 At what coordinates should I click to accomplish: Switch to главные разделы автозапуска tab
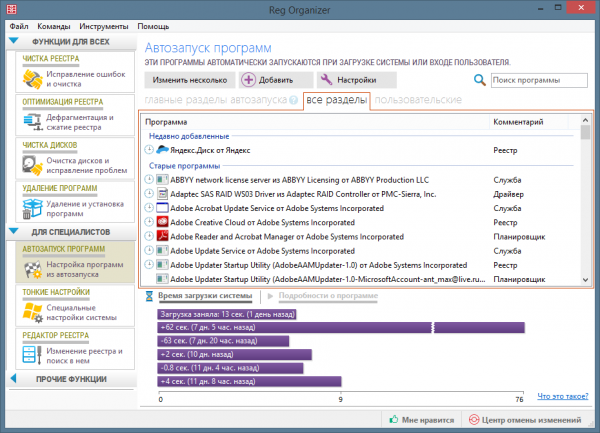(x=215, y=100)
